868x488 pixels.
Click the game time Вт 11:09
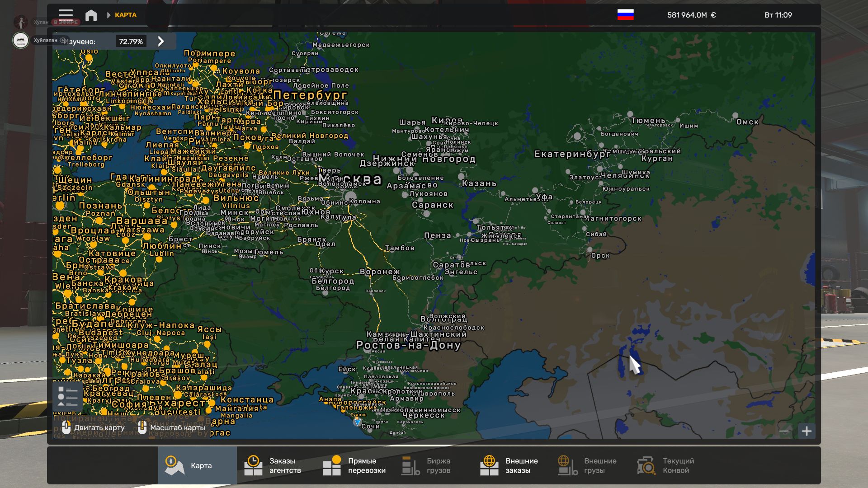[778, 15]
